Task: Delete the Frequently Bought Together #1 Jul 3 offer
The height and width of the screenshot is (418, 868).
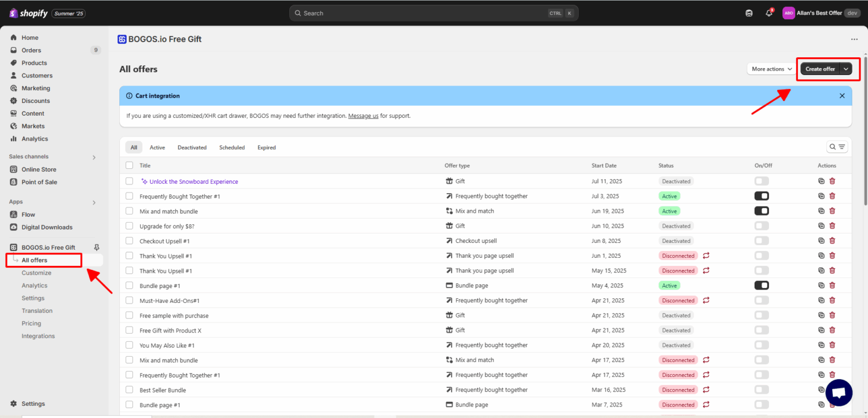Action: click(832, 196)
